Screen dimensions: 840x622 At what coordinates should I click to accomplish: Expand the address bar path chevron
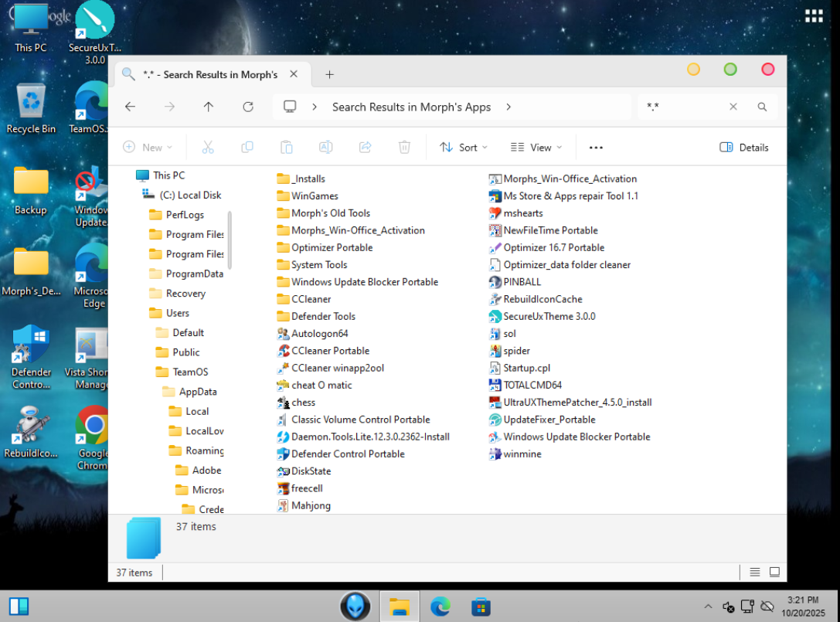pos(508,107)
